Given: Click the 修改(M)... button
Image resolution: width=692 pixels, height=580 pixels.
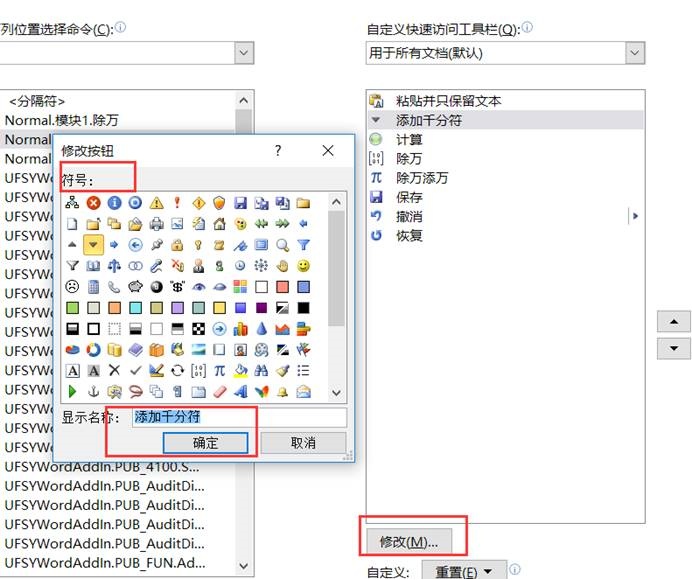Looking at the screenshot, I should 409,541.
